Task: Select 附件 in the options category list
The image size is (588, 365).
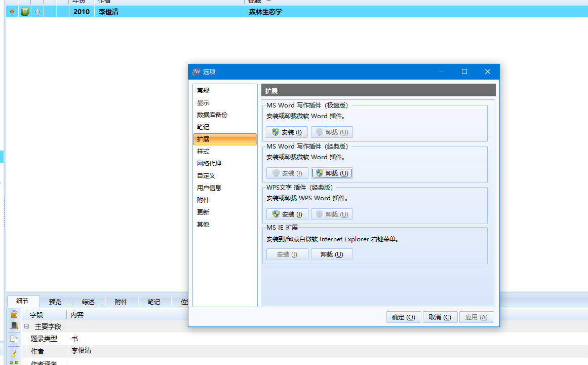Action: 225,200
